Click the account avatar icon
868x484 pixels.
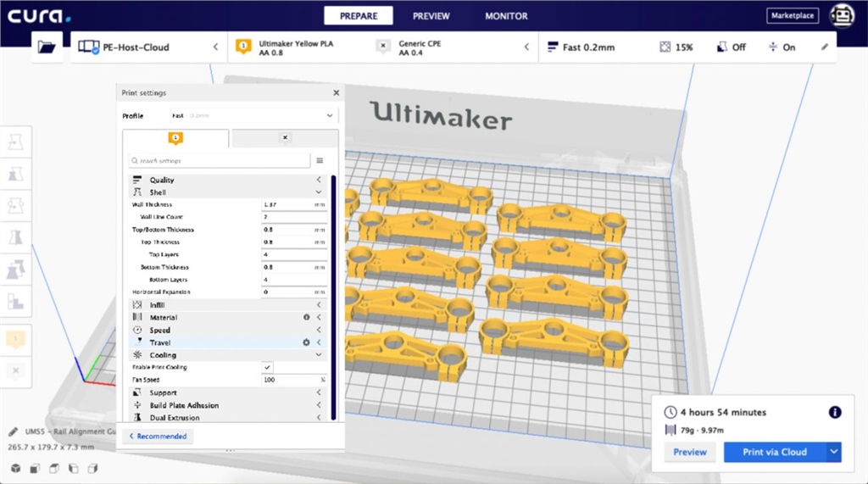tap(842, 15)
